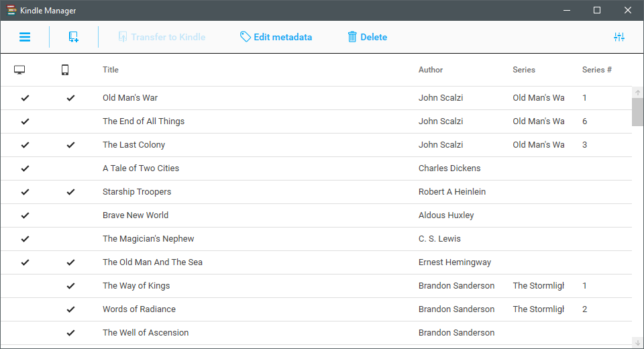Select The Last Colony title
This screenshot has width=644, height=349.
(134, 145)
